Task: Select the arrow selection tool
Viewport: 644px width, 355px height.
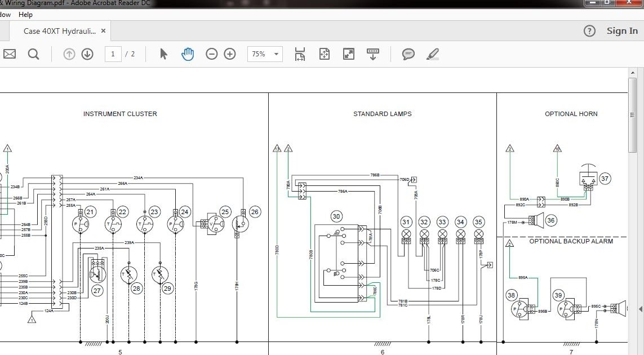Action: [x=163, y=54]
